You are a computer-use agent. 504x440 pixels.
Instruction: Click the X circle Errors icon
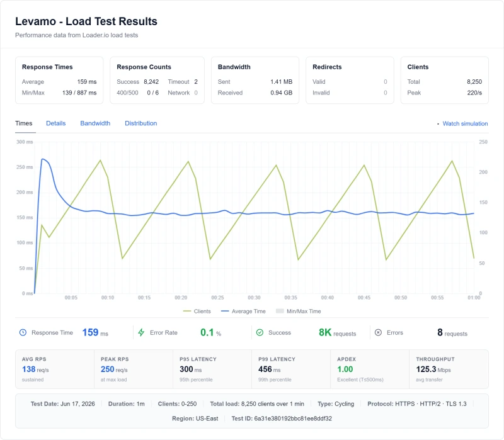379,332
